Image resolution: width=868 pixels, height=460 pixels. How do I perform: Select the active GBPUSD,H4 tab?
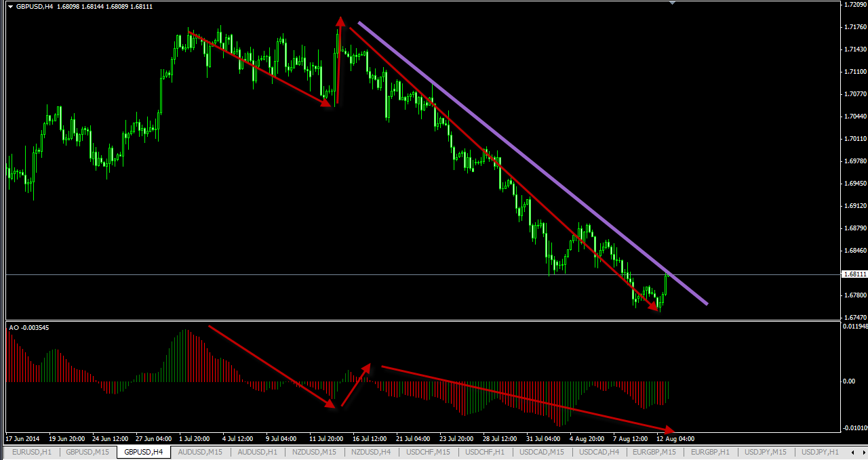(x=143, y=452)
